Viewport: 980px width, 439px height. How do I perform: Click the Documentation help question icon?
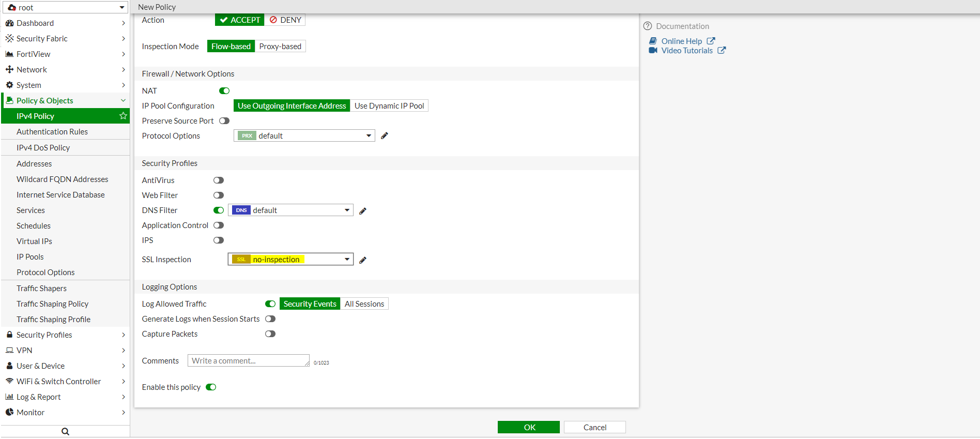[x=648, y=26]
